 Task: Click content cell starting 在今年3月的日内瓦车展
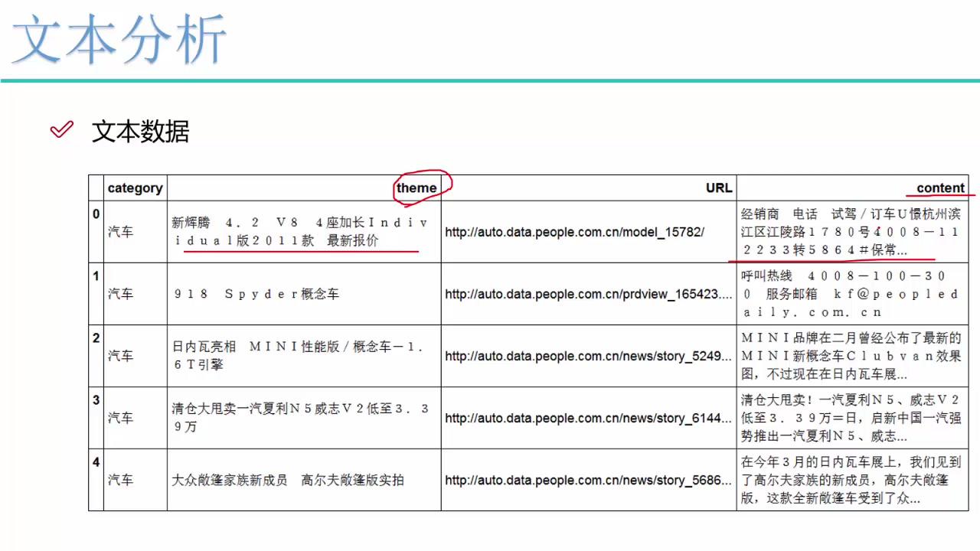click(x=851, y=480)
